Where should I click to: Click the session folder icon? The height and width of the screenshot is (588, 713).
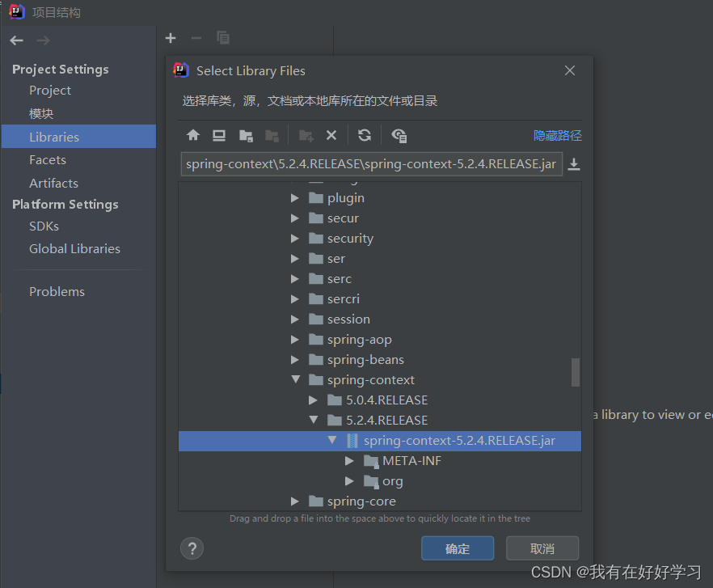click(x=316, y=319)
